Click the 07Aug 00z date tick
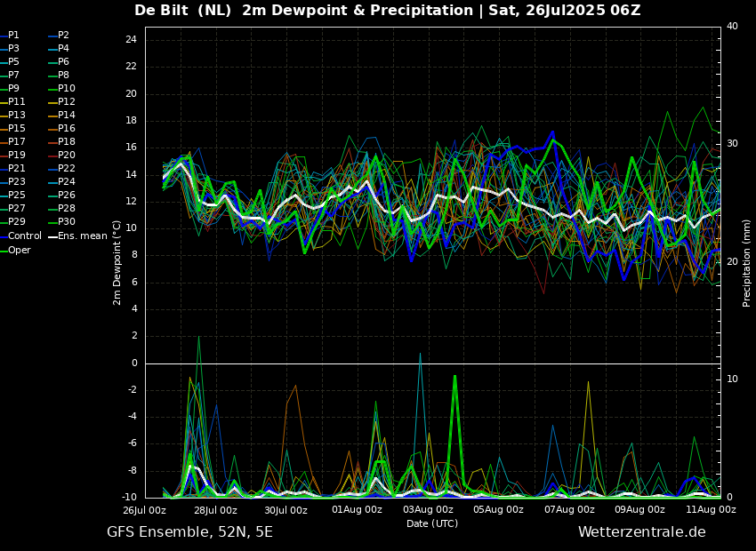Viewport: 756px width, 551px height. pos(569,509)
